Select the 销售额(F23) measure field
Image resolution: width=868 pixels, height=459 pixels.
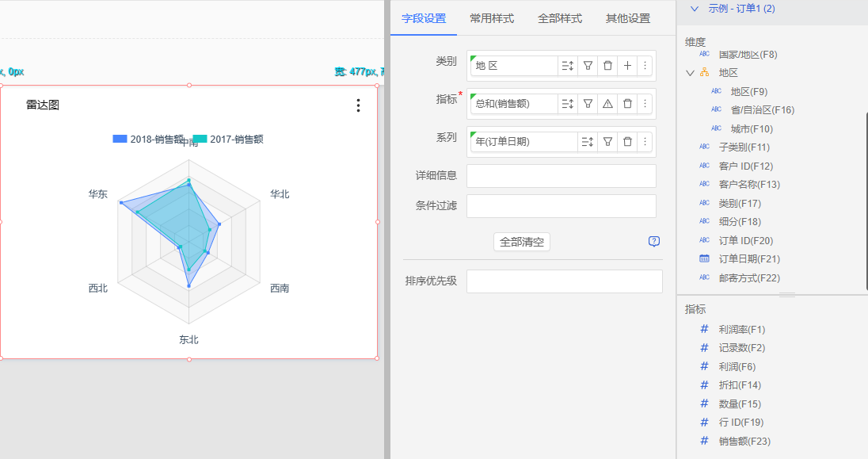(744, 442)
